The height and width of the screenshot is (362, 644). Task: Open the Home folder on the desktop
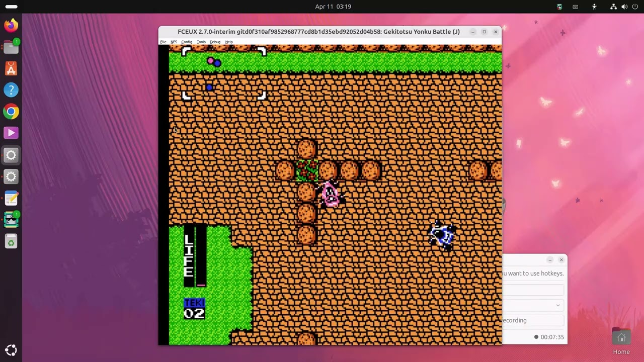pyautogui.click(x=621, y=341)
